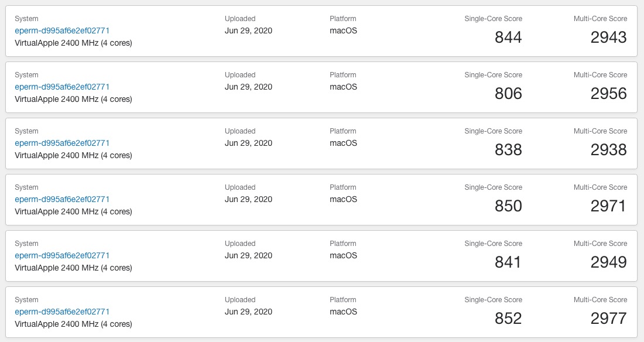This screenshot has width=644, height=342.
Task: Click the single-core score 838
Action: 508,150
